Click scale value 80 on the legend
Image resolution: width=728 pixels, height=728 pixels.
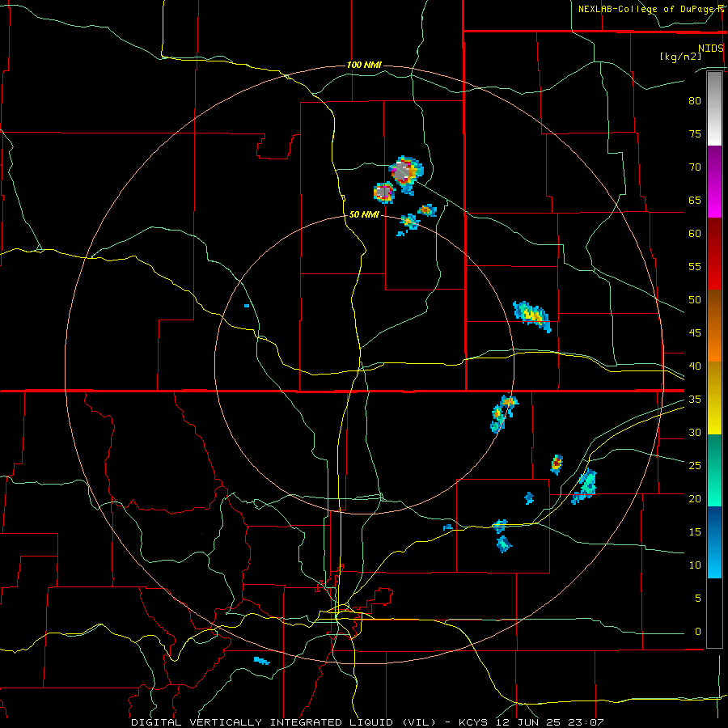[695, 101]
